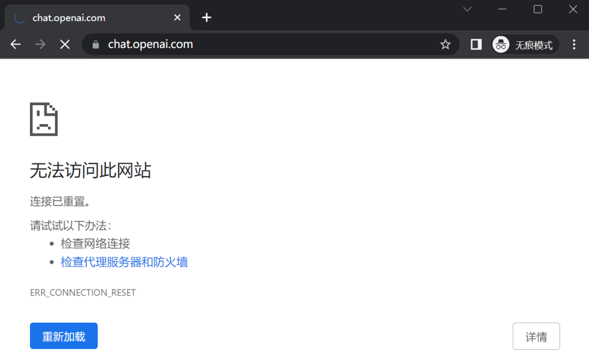Click the lock icon in address bar
The width and height of the screenshot is (589, 364).
[95, 45]
